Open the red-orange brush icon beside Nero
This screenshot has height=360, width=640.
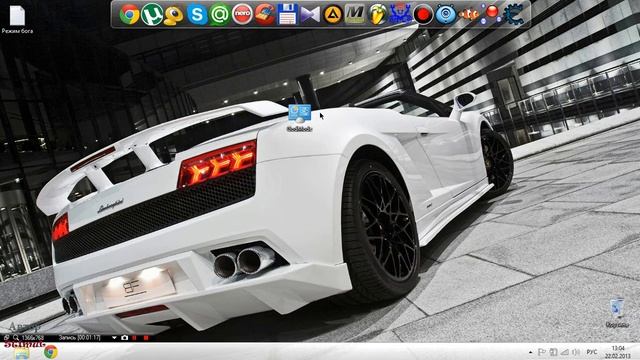(x=265, y=15)
